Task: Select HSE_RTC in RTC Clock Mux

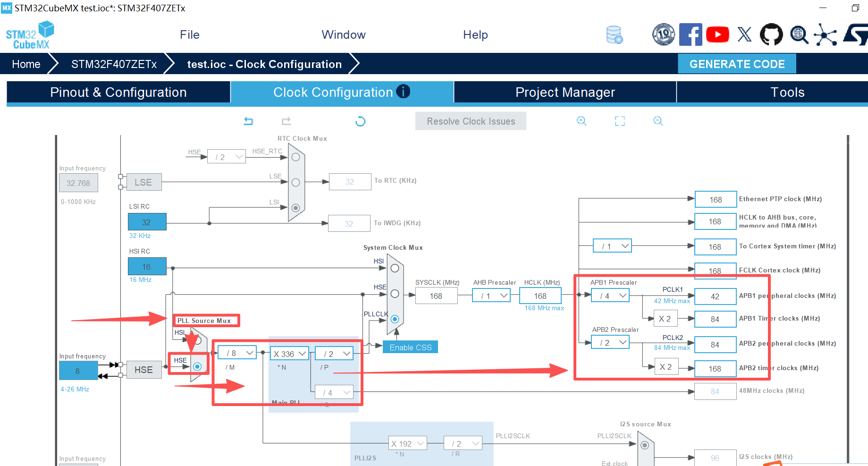Action: point(296,157)
